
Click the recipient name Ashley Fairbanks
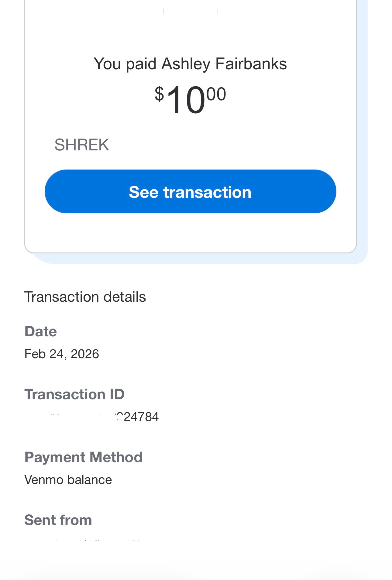pyautogui.click(x=224, y=64)
